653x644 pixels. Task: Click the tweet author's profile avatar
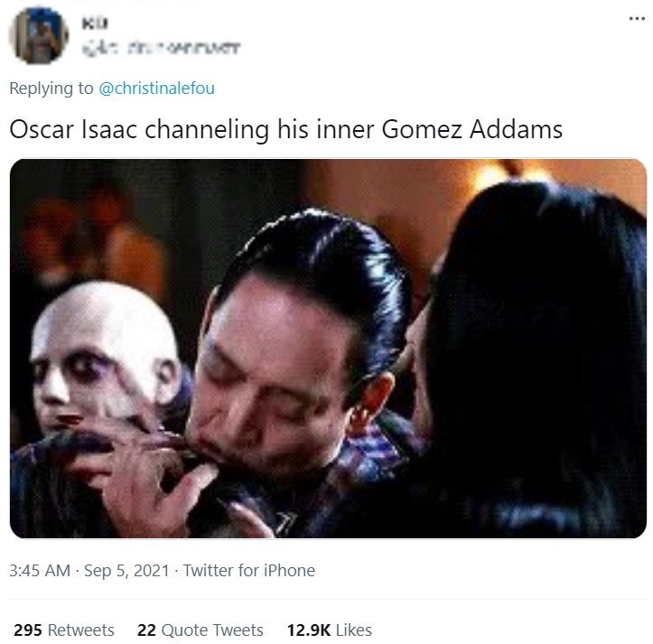point(39,36)
